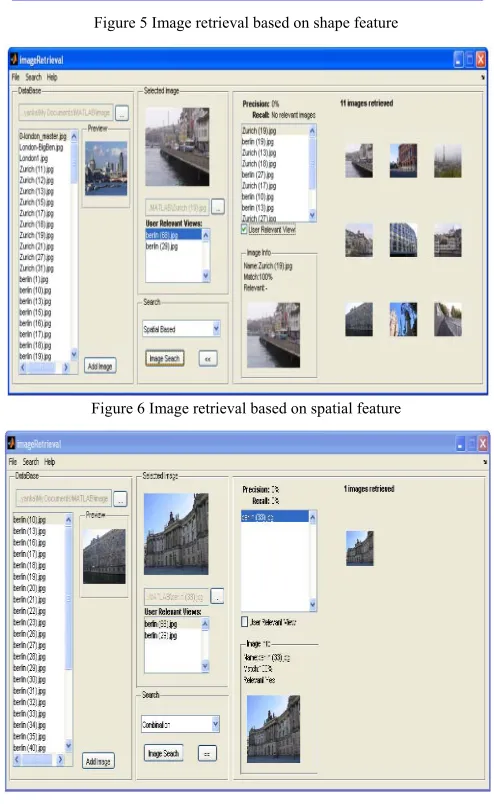Click the Selected Image canal photo in upper window
494x804 pixels.
(x=177, y=147)
